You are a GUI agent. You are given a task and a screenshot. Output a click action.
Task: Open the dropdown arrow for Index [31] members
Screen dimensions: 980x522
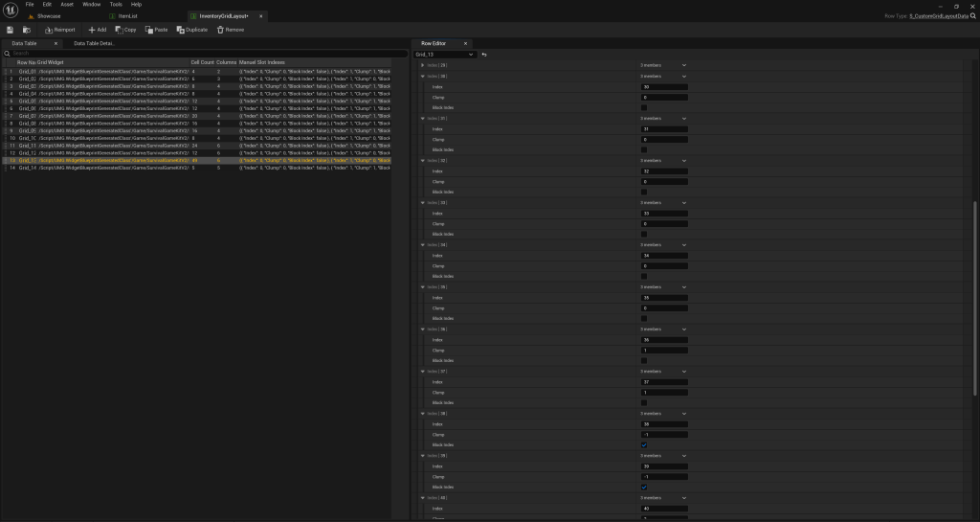[684, 119]
